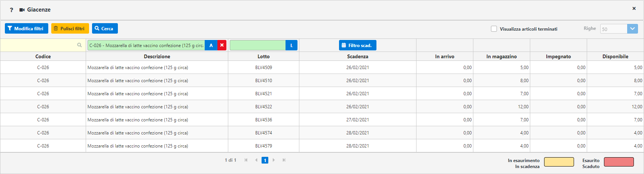Image resolution: width=644 pixels, height=174 pixels.
Task: Sort by the Scadenza column header
Action: [x=357, y=56]
